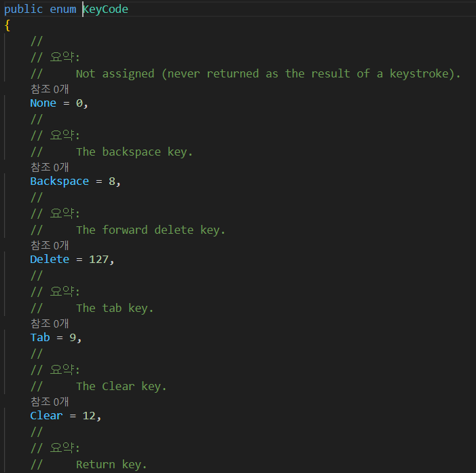Click the value 8 of Backspace
The height and width of the screenshot is (473, 476).
112,181
